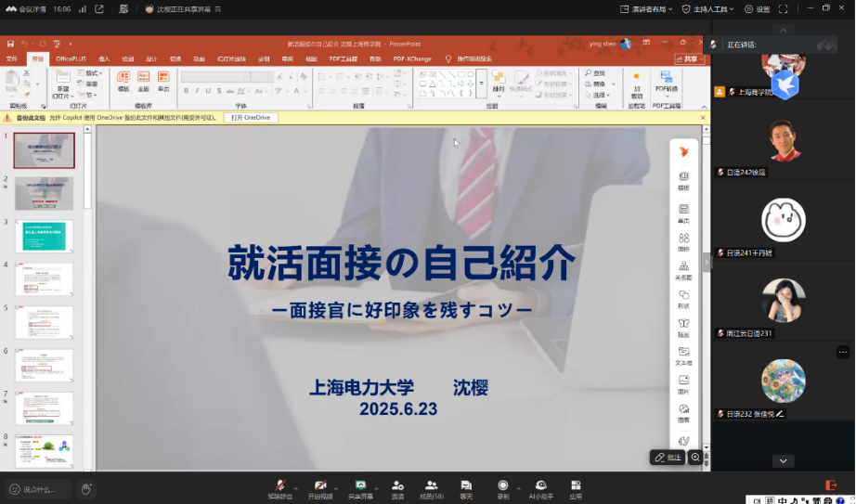The image size is (856, 504).
Task: Click the annotate button on shared screen
Action: [x=668, y=458]
